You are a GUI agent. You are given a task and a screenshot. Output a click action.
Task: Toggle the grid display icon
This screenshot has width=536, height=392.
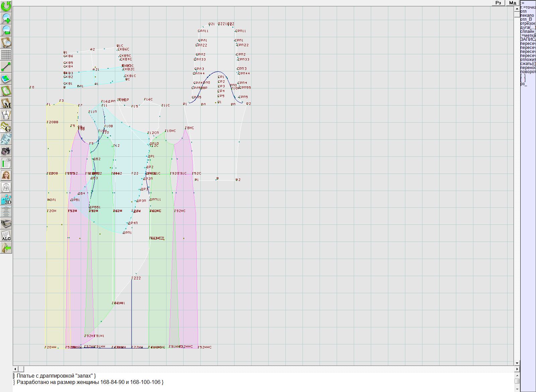6,55
